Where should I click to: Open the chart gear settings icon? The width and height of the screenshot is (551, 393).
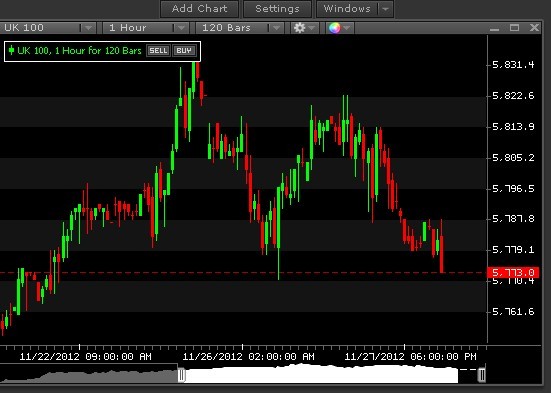coord(299,28)
